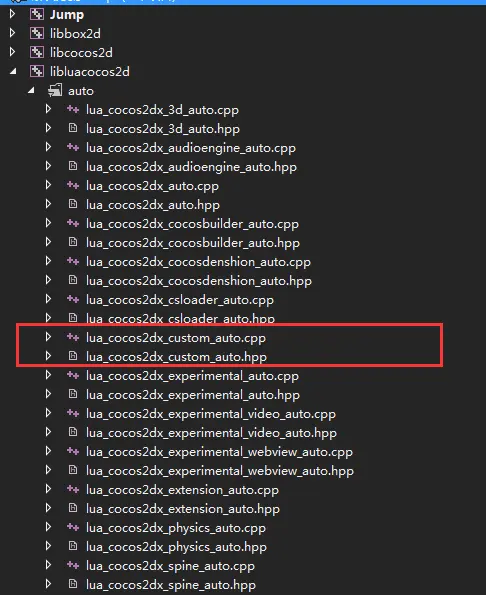Select the Jump project name
Viewport: 486px width, 595px height.
tap(67, 15)
